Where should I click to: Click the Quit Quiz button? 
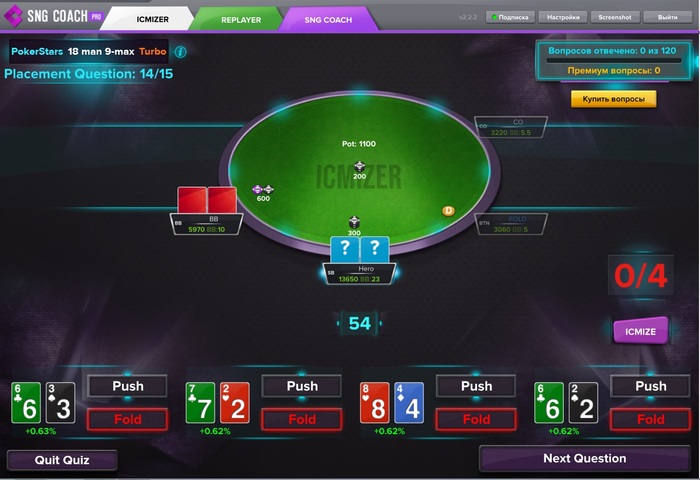point(62,460)
